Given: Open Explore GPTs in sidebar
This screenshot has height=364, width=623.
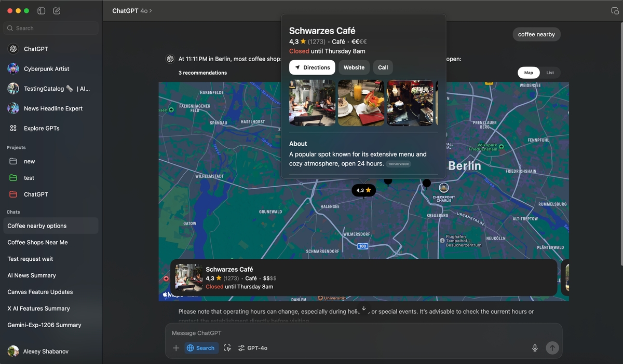Looking at the screenshot, I should pos(41,128).
